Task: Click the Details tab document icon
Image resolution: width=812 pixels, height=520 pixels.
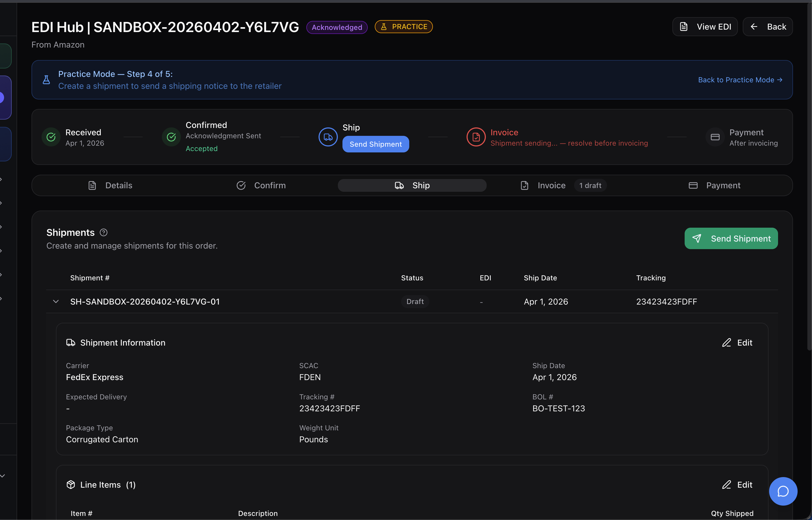Action: pyautogui.click(x=92, y=185)
